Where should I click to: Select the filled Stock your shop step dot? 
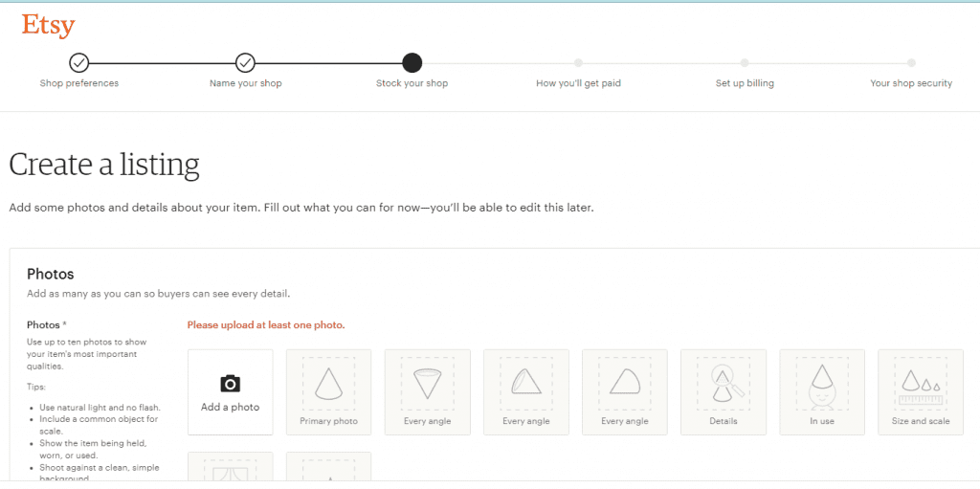(x=412, y=63)
